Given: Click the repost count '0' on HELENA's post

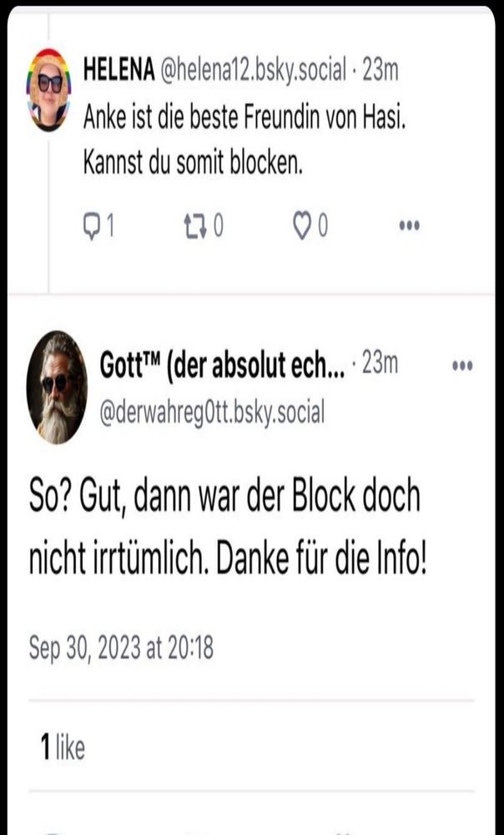Looking at the screenshot, I should pyautogui.click(x=218, y=227).
